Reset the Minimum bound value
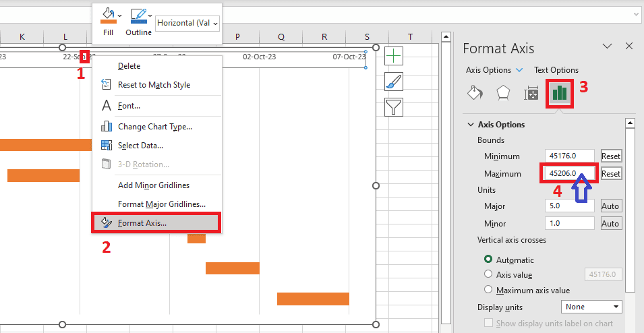This screenshot has width=644, height=333. click(611, 156)
